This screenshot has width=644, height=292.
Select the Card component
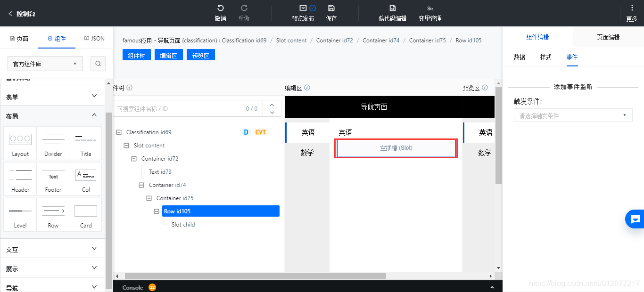(86, 214)
